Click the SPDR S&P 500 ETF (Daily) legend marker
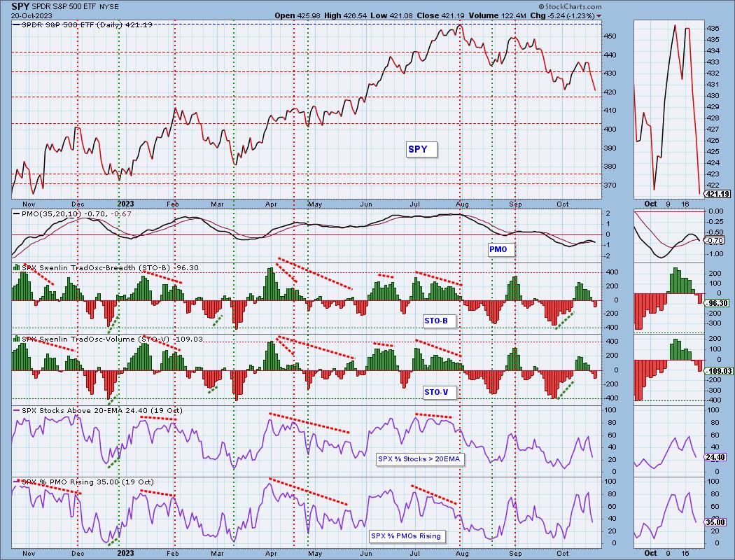735x560 pixels. [16, 26]
